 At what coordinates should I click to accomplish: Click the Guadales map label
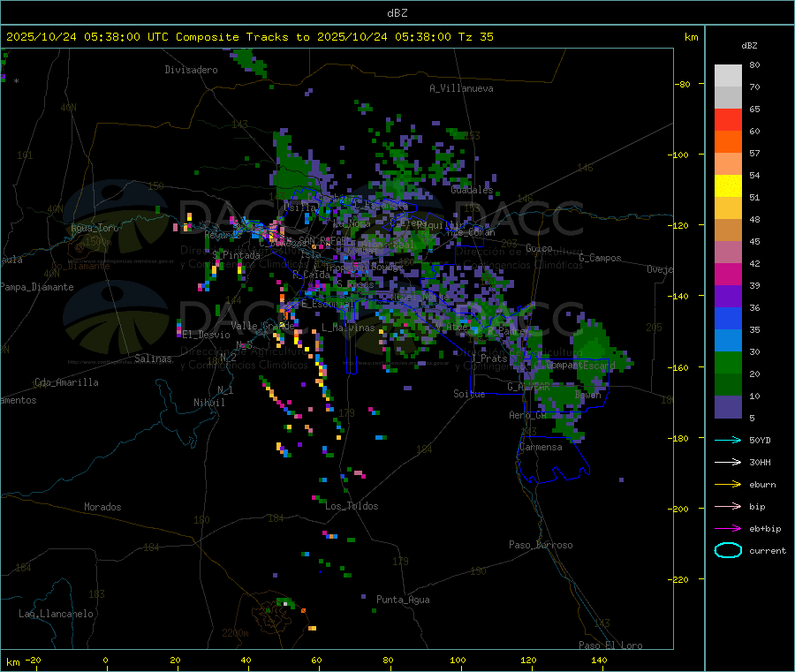point(472,190)
